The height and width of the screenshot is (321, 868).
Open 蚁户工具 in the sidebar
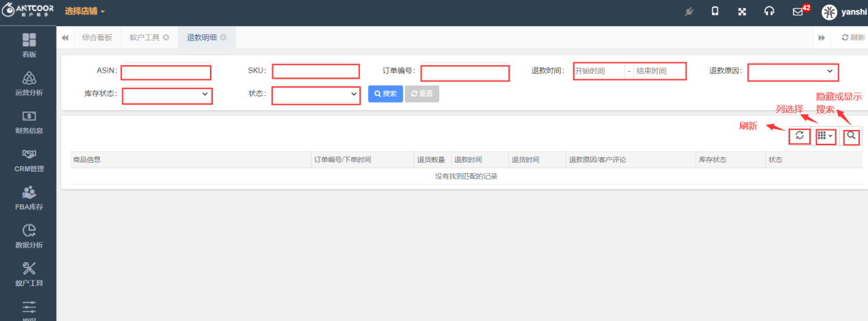(29, 274)
